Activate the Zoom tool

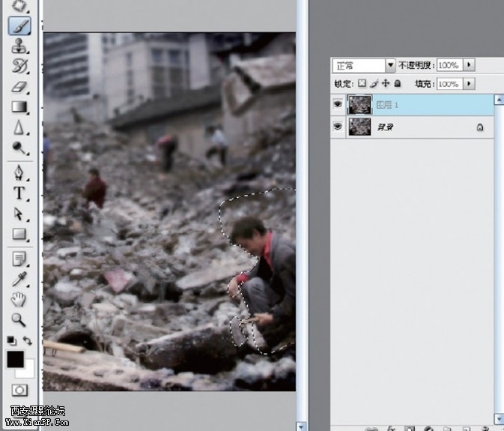point(19,320)
